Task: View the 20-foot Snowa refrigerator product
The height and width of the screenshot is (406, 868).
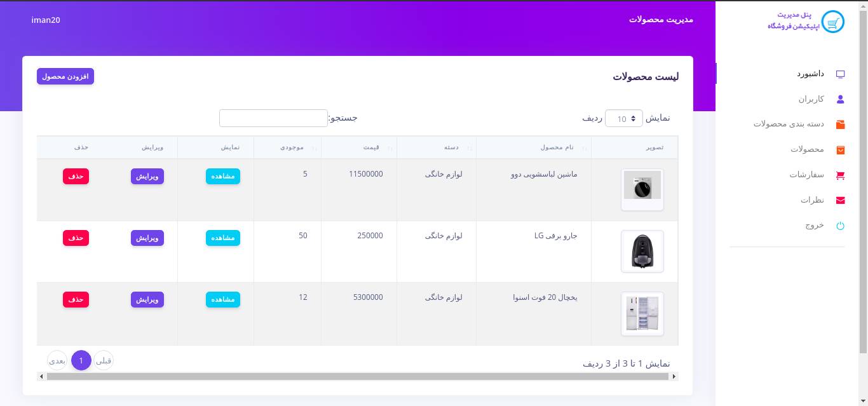Action: click(x=222, y=299)
